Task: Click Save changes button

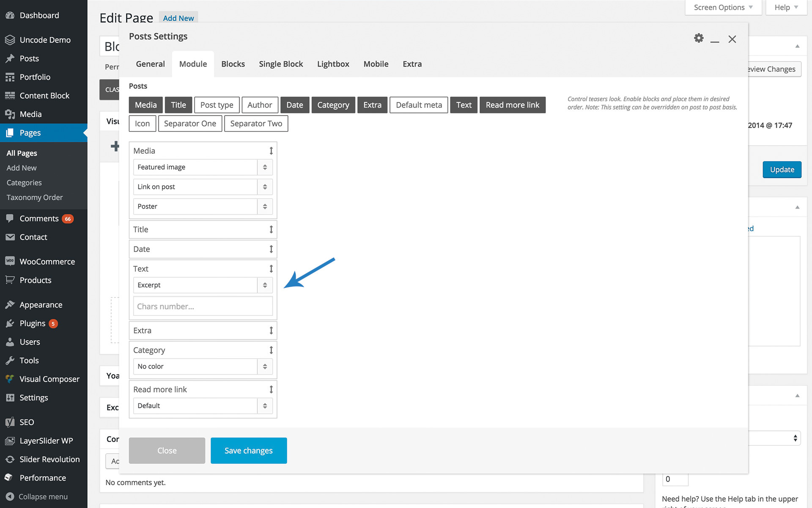Action: tap(249, 450)
